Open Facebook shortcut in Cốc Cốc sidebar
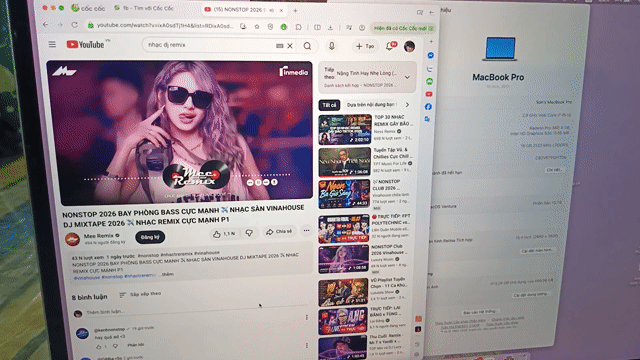640x360 pixels. click(428, 107)
